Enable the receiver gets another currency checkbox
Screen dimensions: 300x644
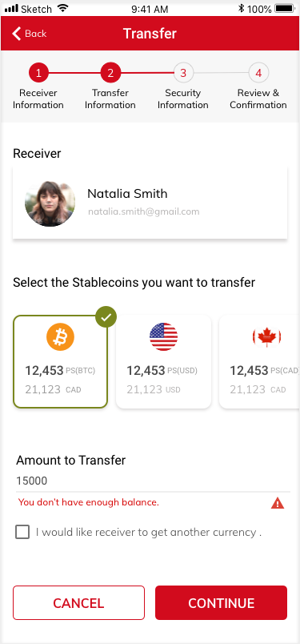coord(22,533)
